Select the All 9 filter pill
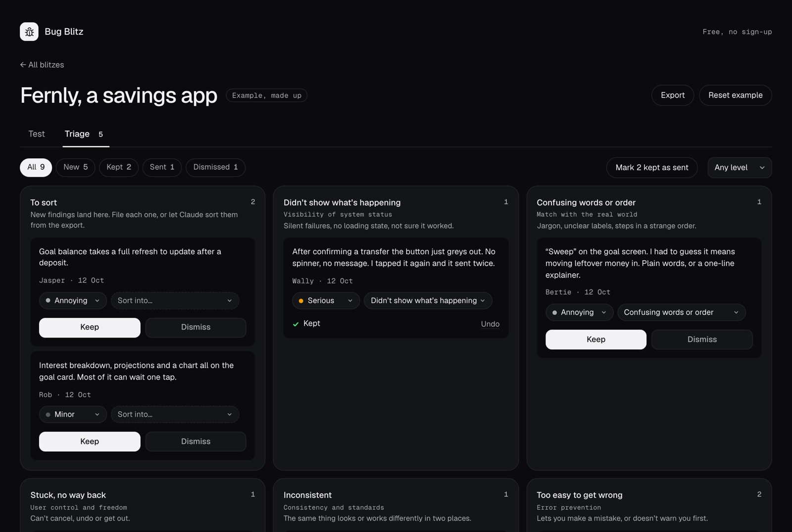This screenshot has height=532, width=792. click(36, 167)
